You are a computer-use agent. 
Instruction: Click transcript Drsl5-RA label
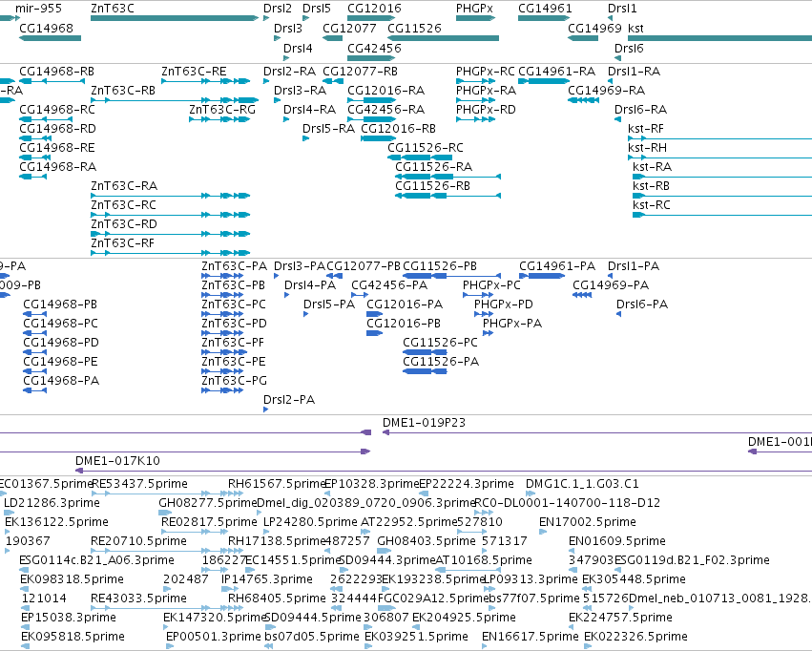pyautogui.click(x=329, y=129)
